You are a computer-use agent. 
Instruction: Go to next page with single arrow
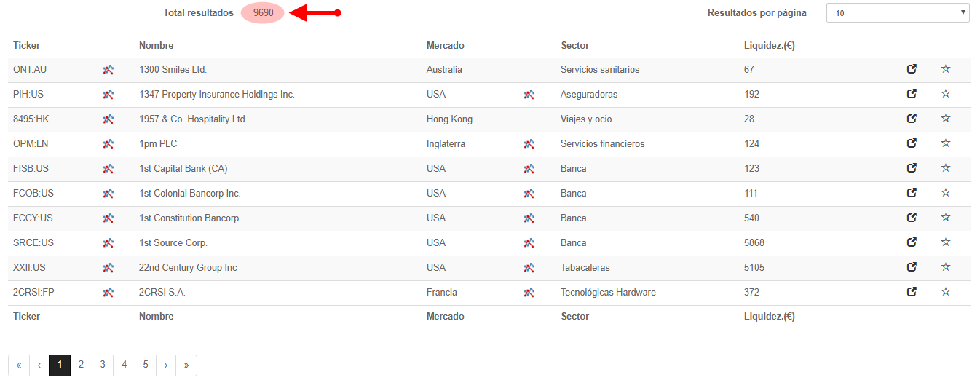[x=167, y=365]
